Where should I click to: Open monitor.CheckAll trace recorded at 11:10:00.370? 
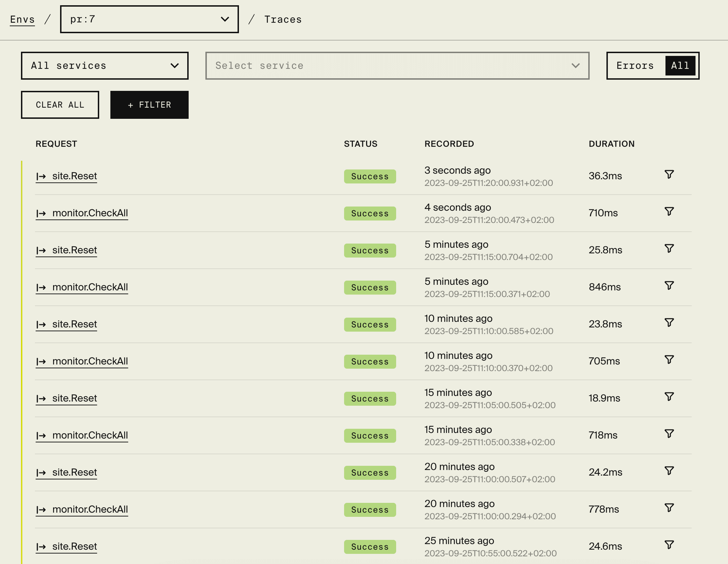click(x=82, y=361)
